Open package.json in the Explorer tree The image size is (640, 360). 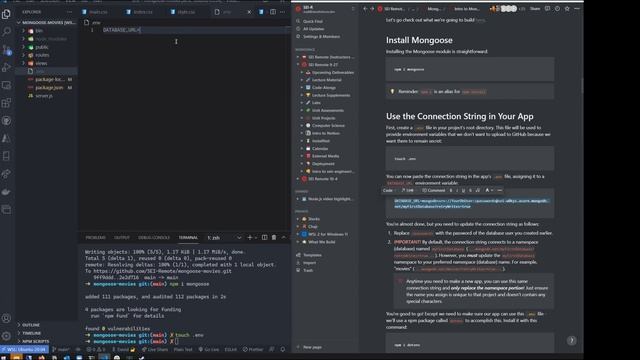49,87
